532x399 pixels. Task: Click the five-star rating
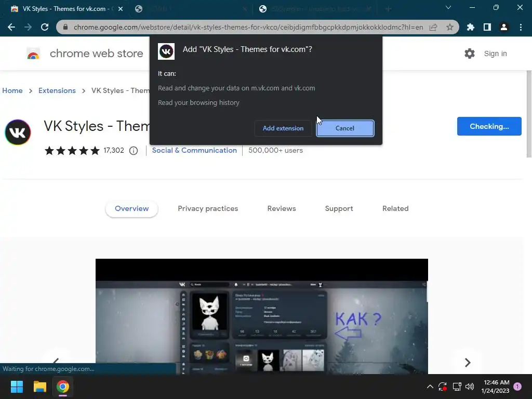[72, 151]
